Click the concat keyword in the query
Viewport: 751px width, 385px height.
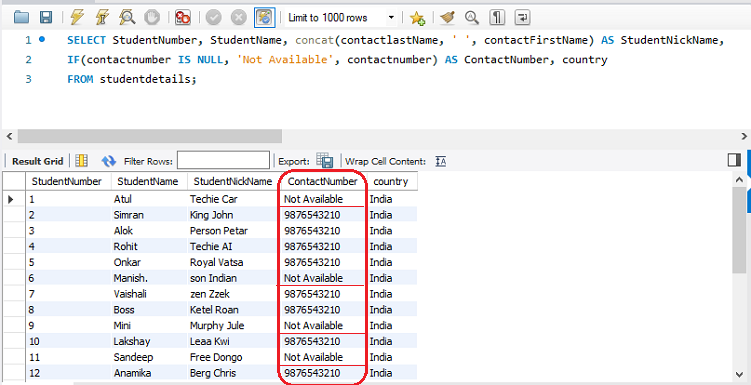pos(314,40)
